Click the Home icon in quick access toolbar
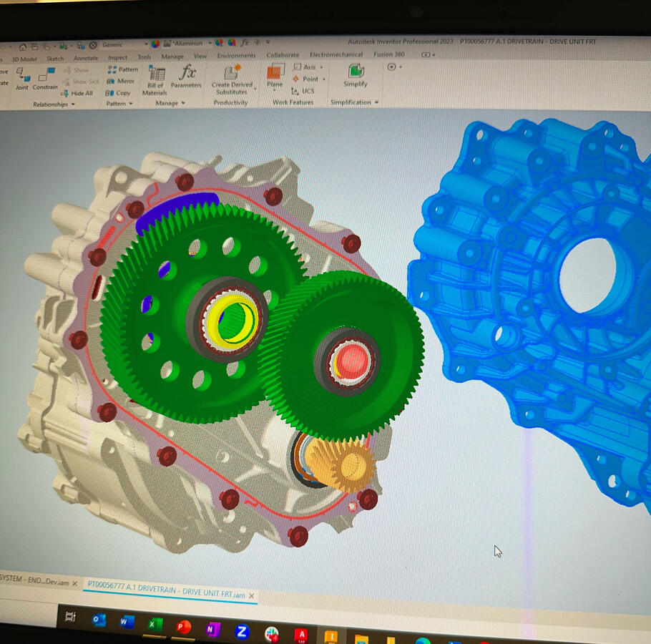The width and height of the screenshot is (651, 644). tap(22, 47)
